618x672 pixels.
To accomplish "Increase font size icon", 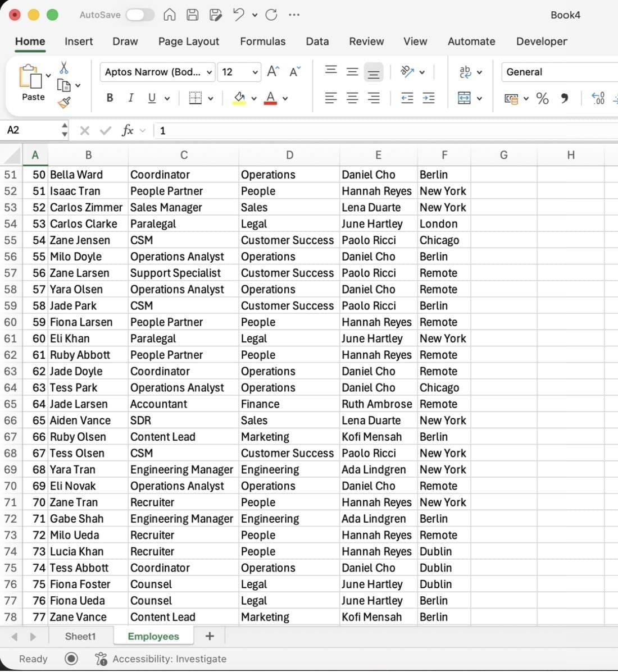I will pyautogui.click(x=273, y=71).
